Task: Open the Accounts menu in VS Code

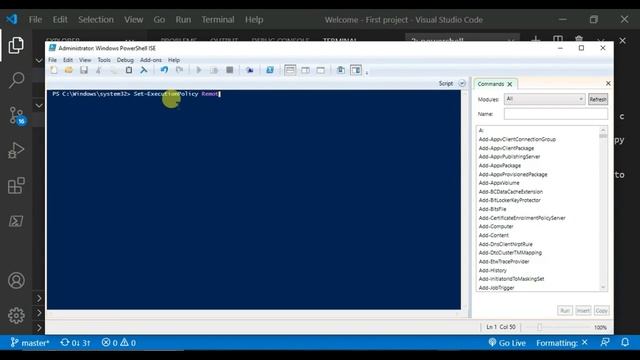Action: 16,280
